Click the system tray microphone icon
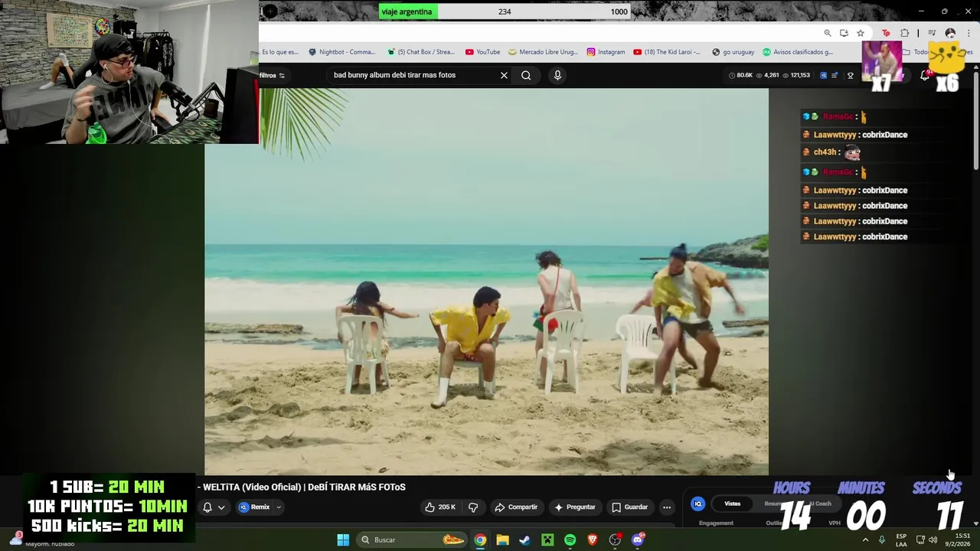The image size is (980, 551). tap(882, 540)
